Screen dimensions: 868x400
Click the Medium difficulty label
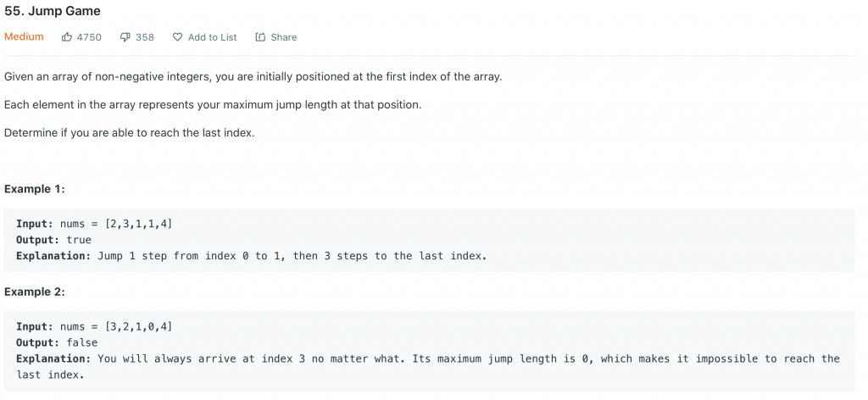click(x=24, y=37)
